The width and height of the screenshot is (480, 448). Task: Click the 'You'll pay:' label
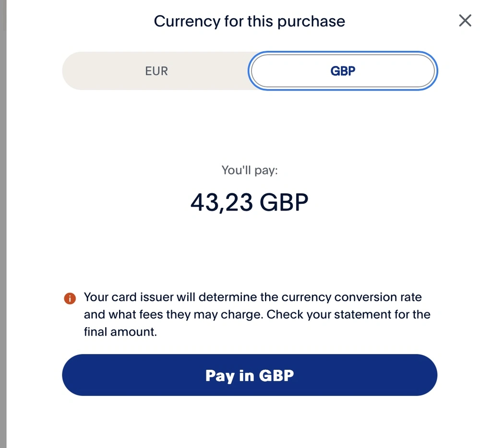pyautogui.click(x=250, y=170)
